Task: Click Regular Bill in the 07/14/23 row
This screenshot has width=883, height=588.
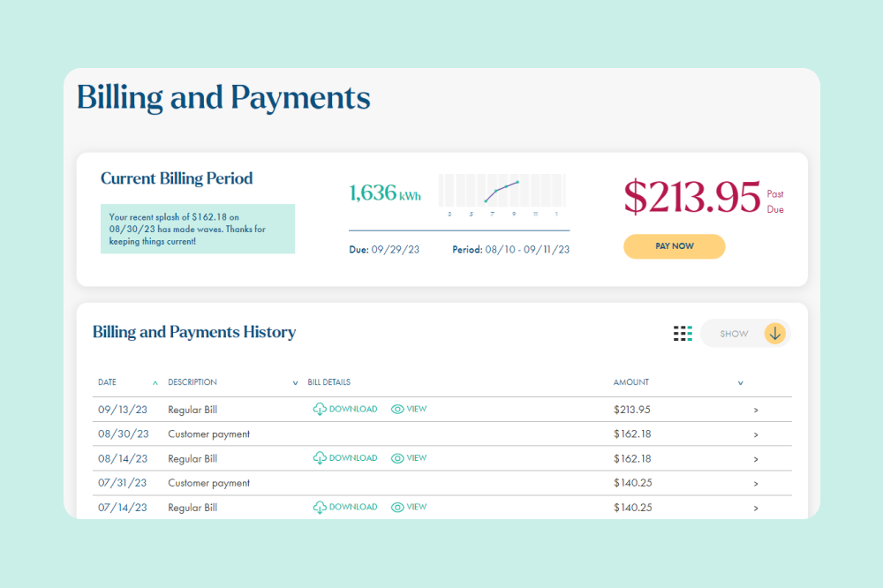Action: [x=192, y=508]
